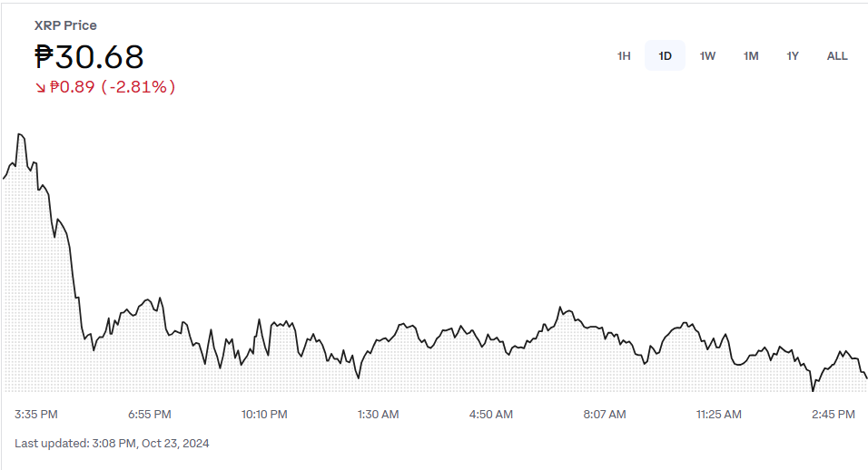868x470 pixels.
Task: Click the red downward trend arrow
Action: (x=41, y=87)
